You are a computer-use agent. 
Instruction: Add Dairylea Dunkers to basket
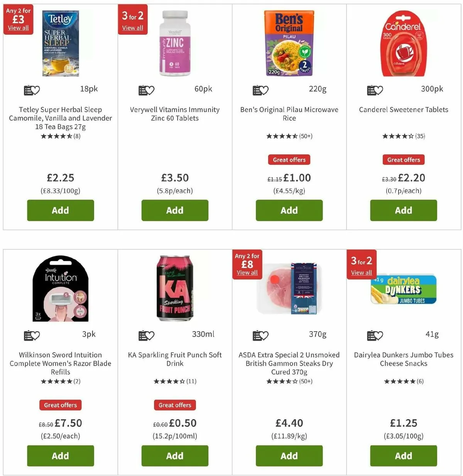[x=404, y=456]
